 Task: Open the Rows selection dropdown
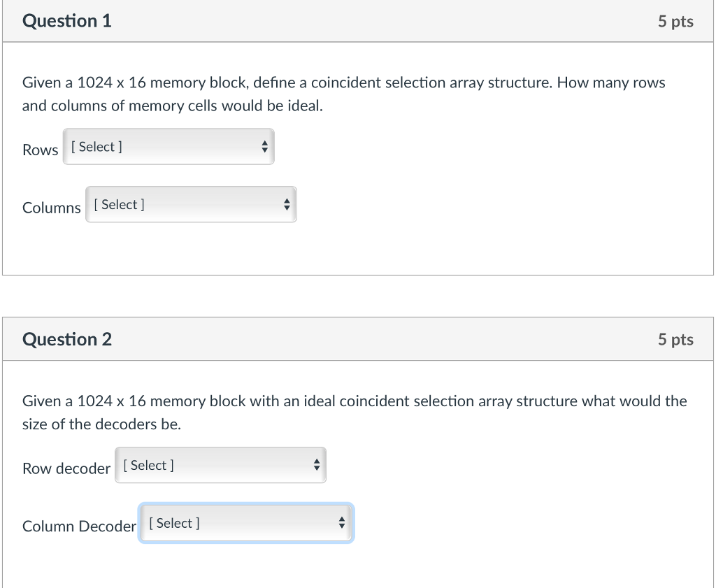[168, 146]
